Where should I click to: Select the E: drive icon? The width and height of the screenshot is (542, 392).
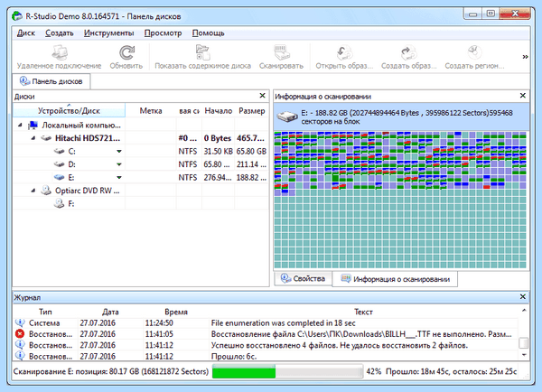pyautogui.click(x=59, y=177)
